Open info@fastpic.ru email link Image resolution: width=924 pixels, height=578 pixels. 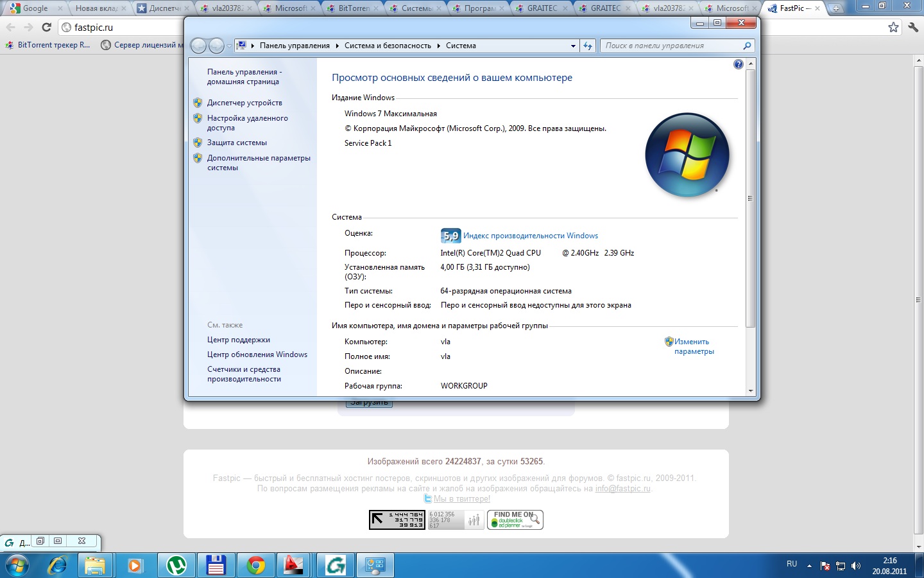tap(622, 489)
